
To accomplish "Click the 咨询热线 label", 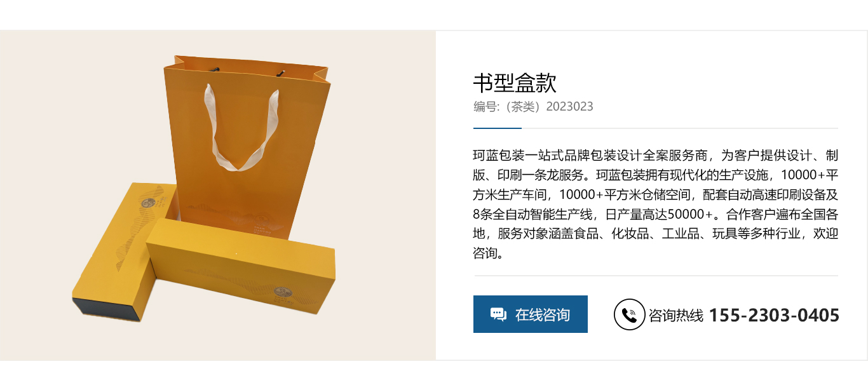I will coord(676,315).
